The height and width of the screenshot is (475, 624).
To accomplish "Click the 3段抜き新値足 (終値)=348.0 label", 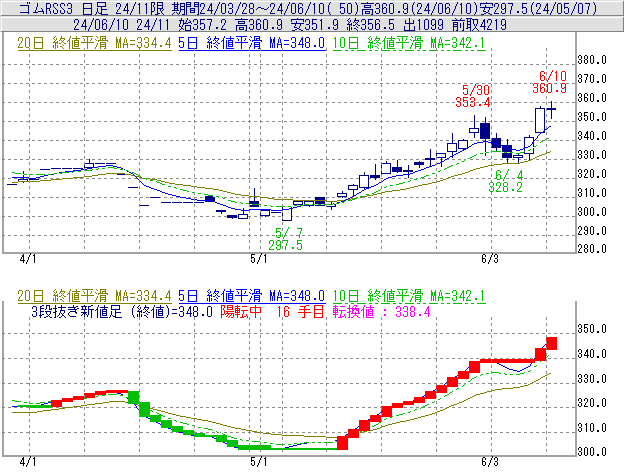I will click(x=122, y=311).
